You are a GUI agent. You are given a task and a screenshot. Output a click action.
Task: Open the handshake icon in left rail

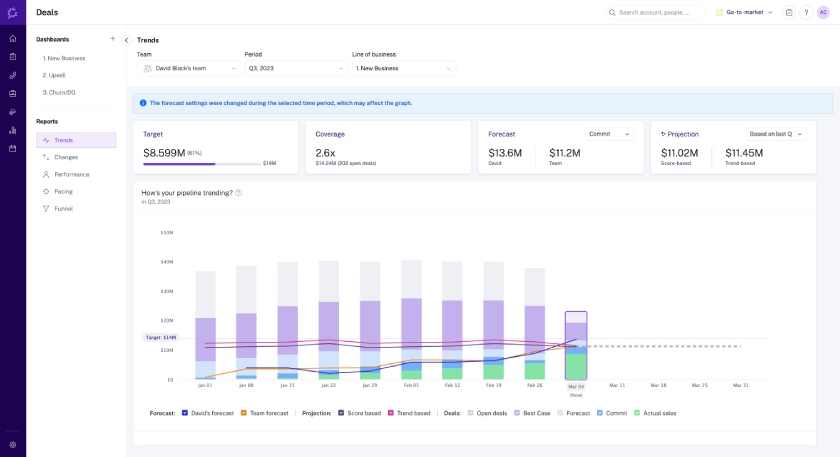click(x=13, y=112)
